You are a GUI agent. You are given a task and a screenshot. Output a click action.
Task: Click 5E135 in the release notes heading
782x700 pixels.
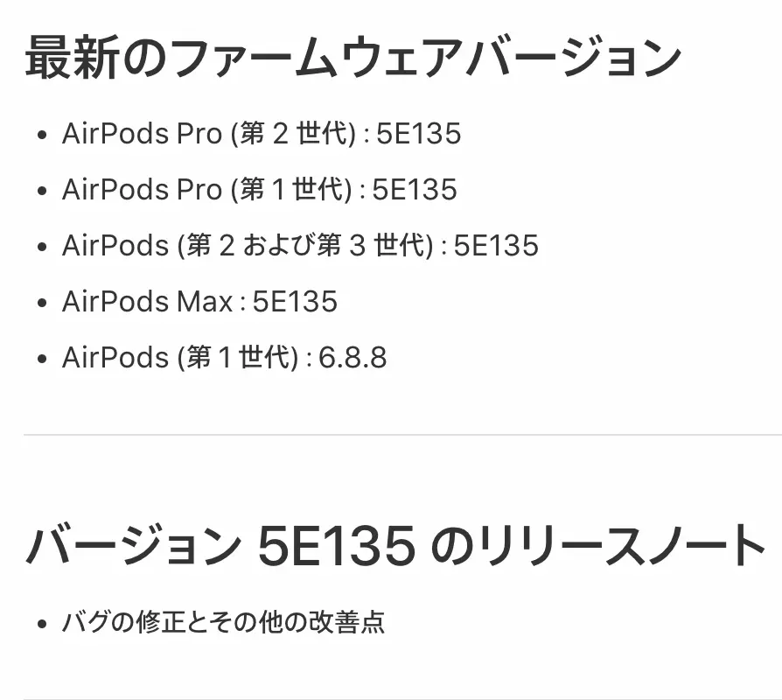337,546
